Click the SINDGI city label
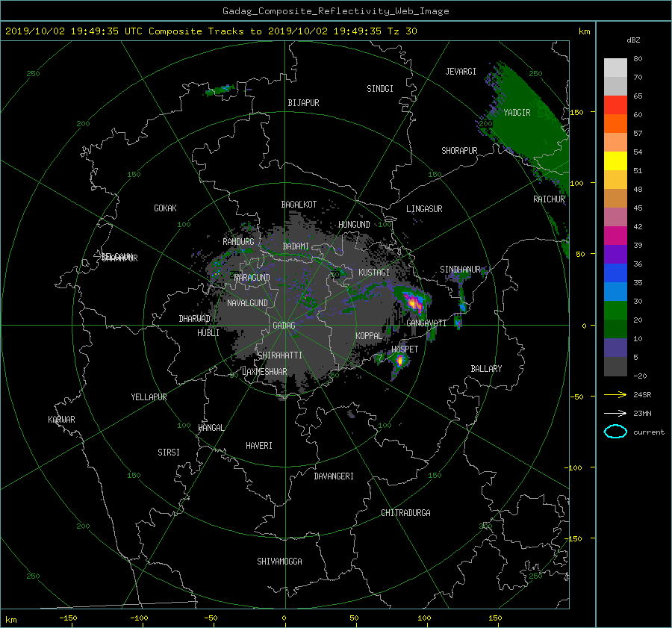This screenshot has height=628, width=672. 380,89
